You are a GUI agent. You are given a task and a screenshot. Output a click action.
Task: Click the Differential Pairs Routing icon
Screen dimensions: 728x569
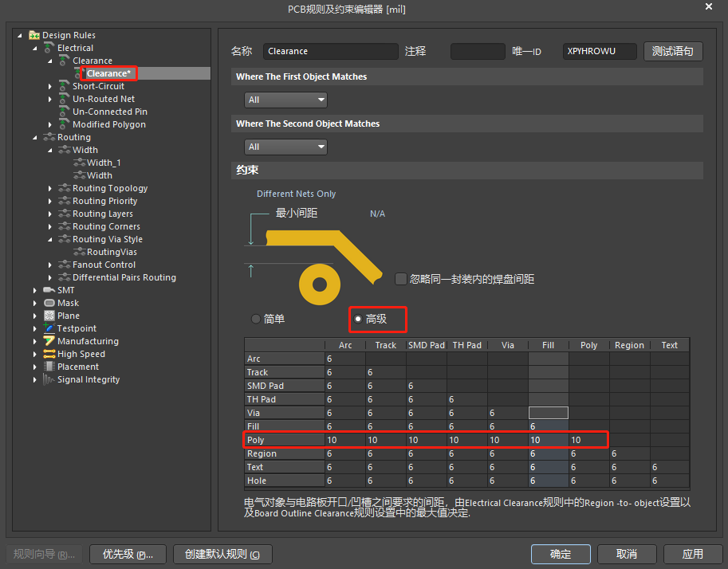pos(64,277)
